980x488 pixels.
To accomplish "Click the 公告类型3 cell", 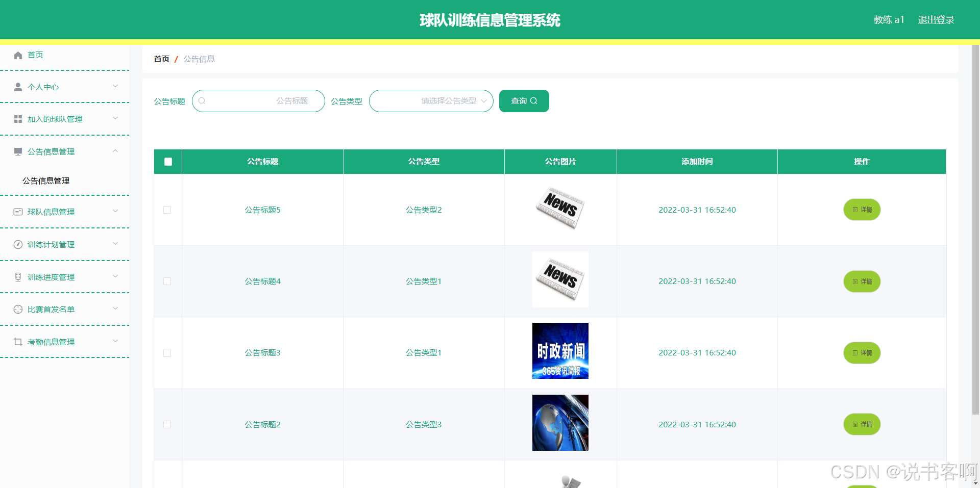I will point(424,424).
